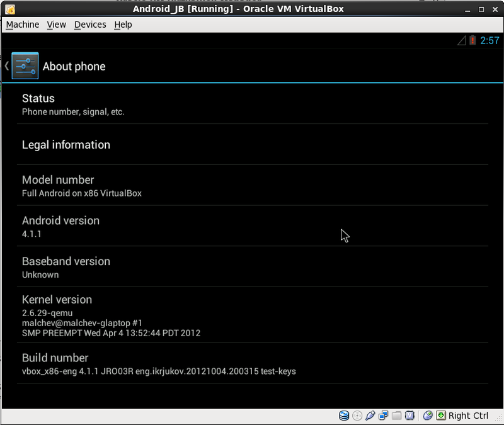Open the Status entry
504x425 pixels.
click(x=253, y=104)
